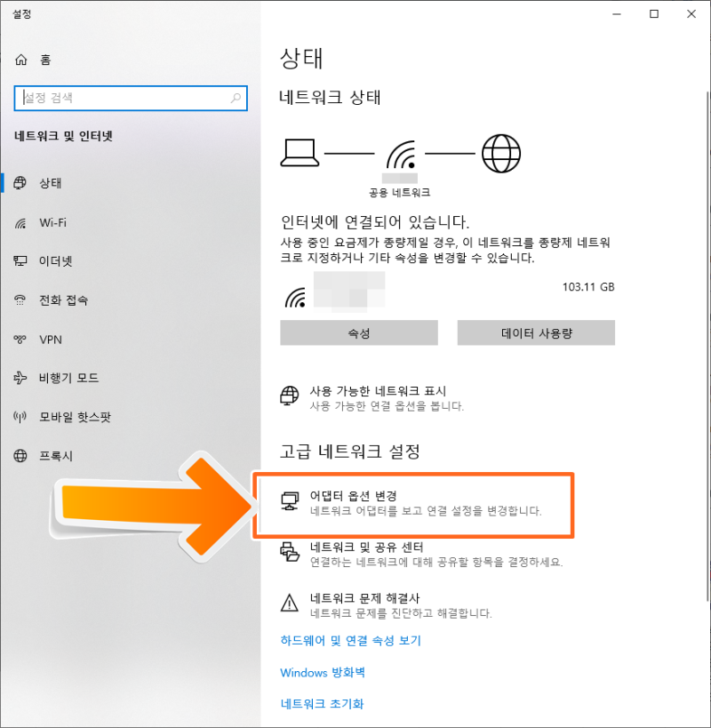The width and height of the screenshot is (711, 728).
Task: Open 어댑터 옵션 변경
Action: 411,503
